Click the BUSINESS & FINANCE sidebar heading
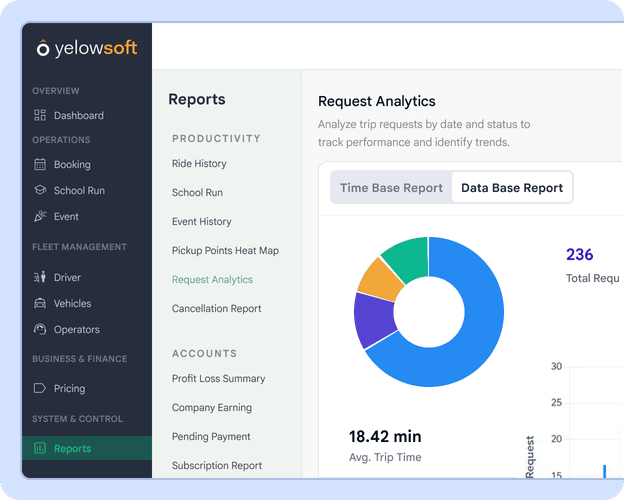This screenshot has width=624, height=500. [x=80, y=359]
